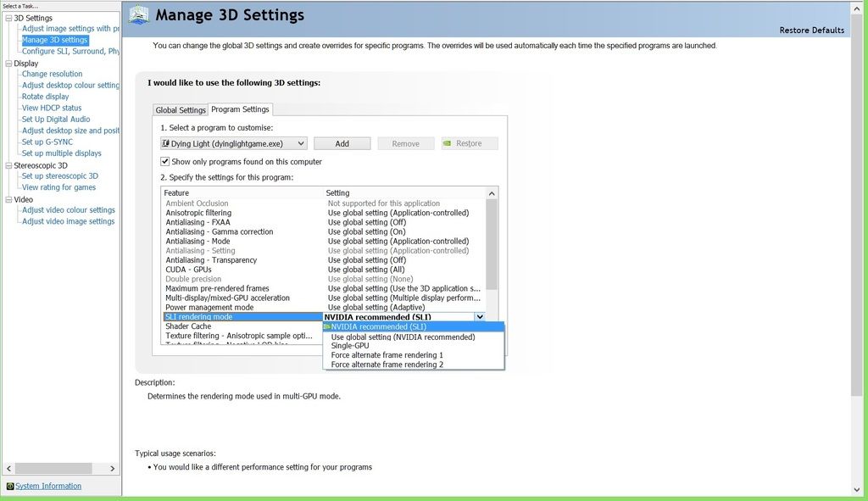868x501 pixels.
Task: Collapse the Display tree node
Action: pyautogui.click(x=8, y=64)
